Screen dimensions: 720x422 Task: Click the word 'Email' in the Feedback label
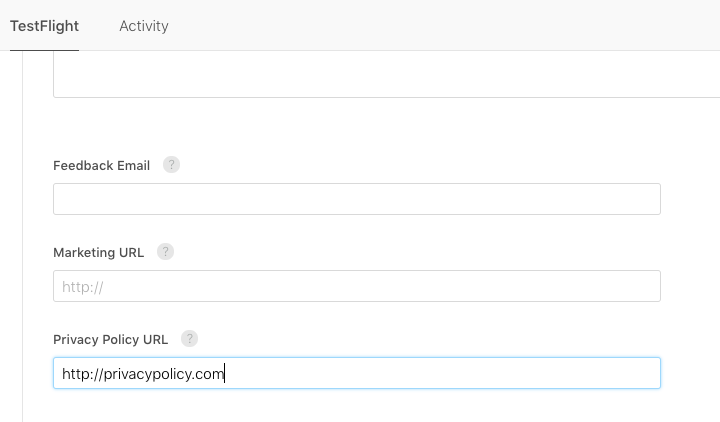(x=133, y=165)
